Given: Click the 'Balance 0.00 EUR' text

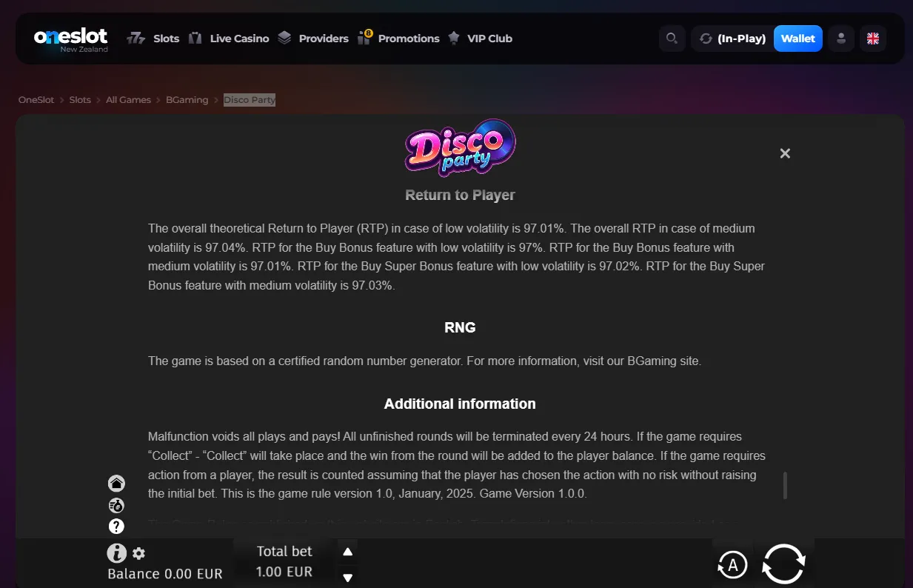Looking at the screenshot, I should tap(165, 574).
